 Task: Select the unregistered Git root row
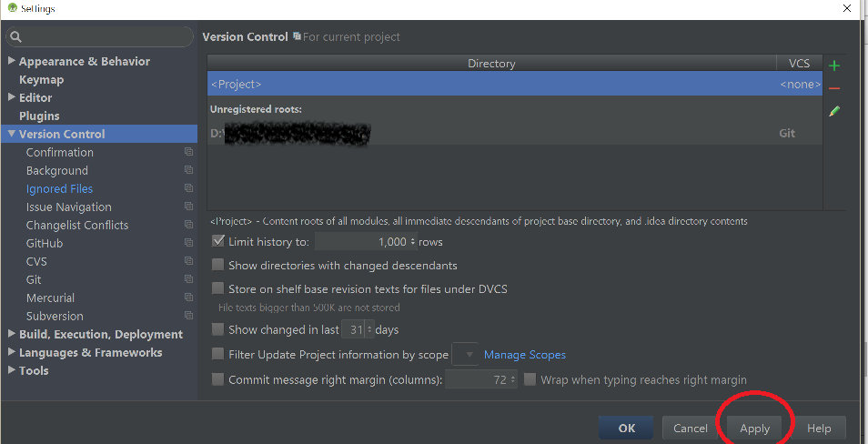tap(515, 134)
